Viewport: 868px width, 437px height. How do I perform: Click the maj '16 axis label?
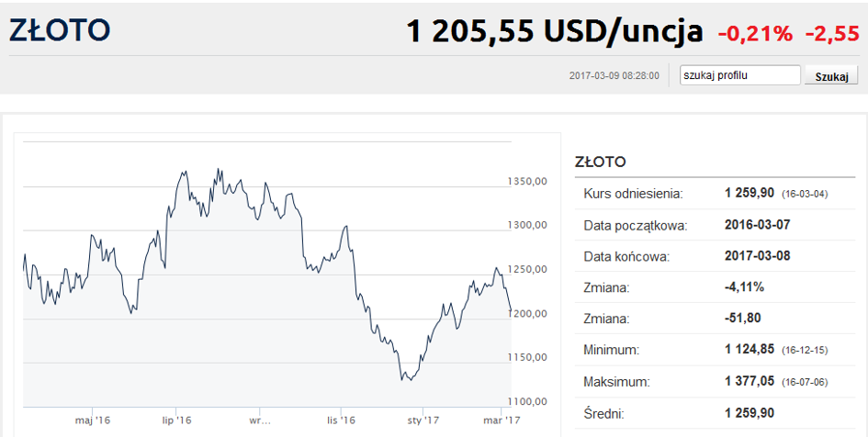93,420
